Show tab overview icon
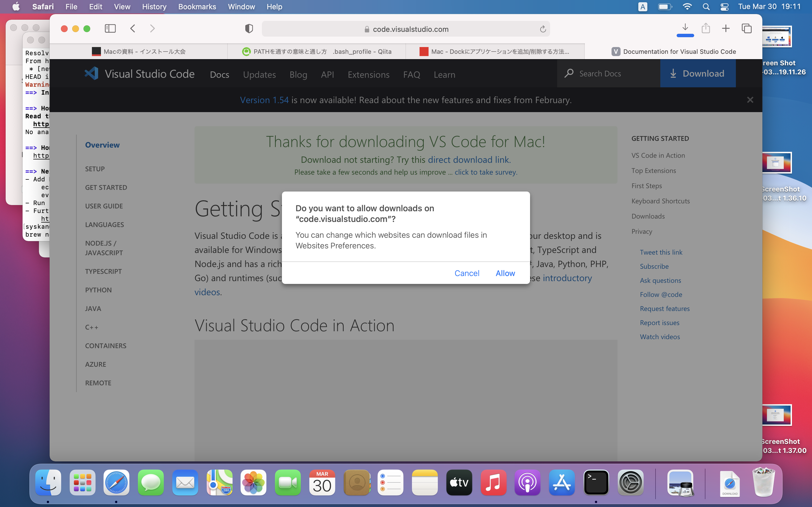Screen dimensions: 812x507 [x=746, y=28]
